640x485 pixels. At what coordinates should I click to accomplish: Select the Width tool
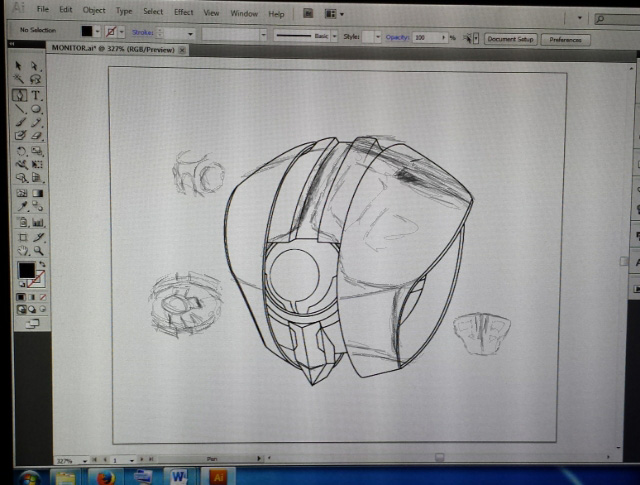[x=21, y=165]
